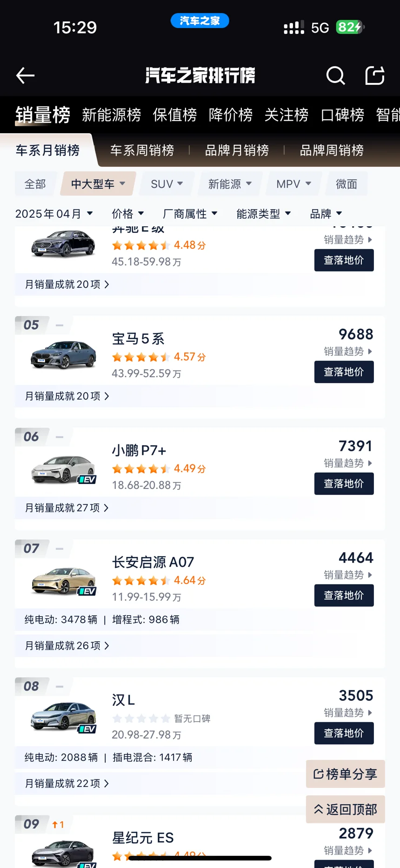400x868 pixels.
Task: Expand the 能源类型 filter dropdown
Action: (x=264, y=214)
